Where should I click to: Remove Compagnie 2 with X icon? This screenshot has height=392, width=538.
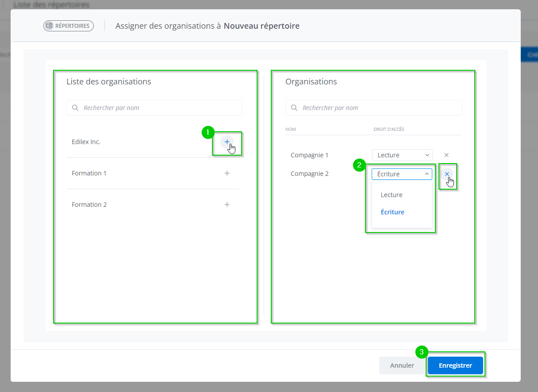point(447,174)
